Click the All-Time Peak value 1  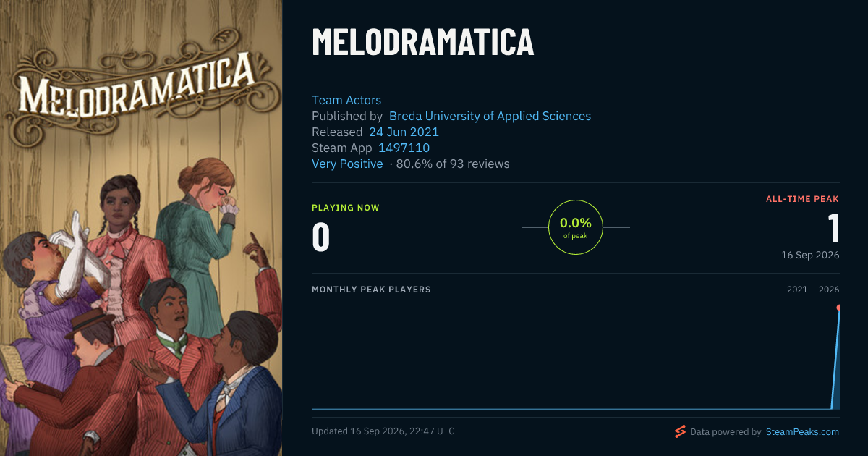pos(833,228)
